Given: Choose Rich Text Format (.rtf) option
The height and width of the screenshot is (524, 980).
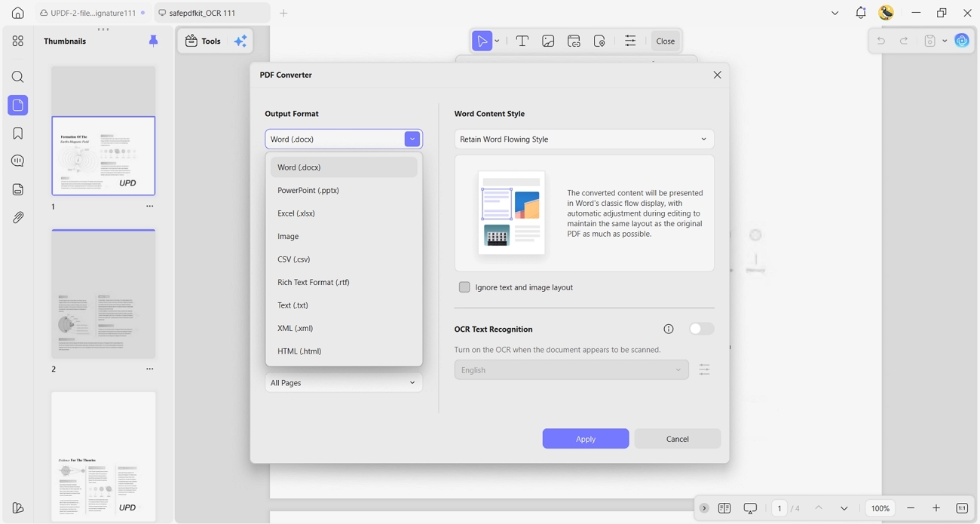Looking at the screenshot, I should [x=344, y=282].
